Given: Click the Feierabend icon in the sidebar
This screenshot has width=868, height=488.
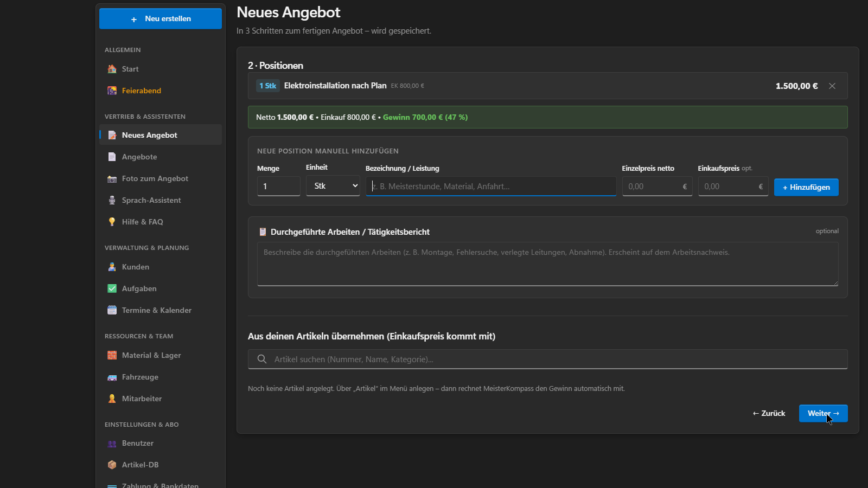Looking at the screenshot, I should [x=112, y=91].
